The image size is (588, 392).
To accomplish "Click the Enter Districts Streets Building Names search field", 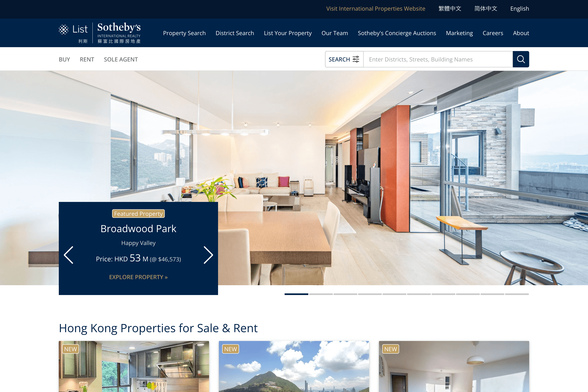I will click(438, 59).
